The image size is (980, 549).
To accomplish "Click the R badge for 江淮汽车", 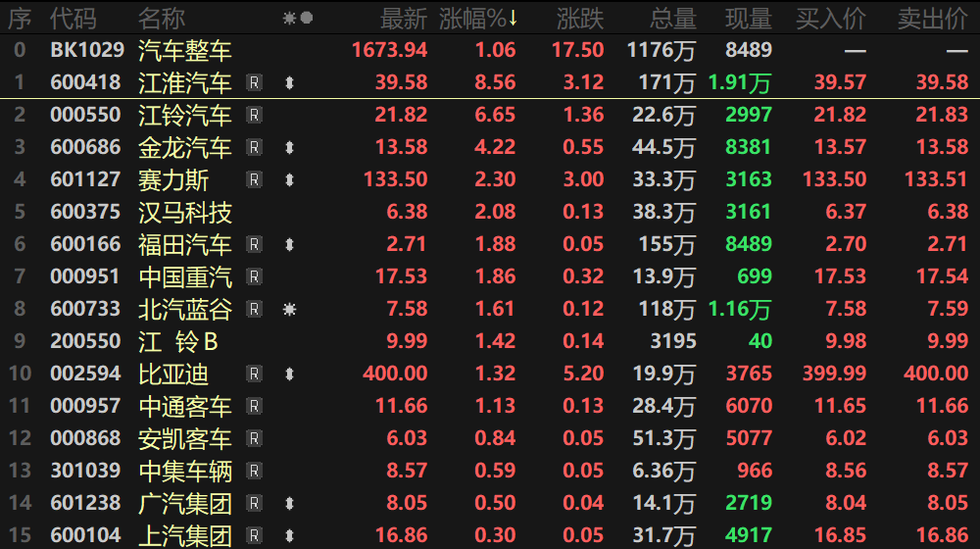I will (x=255, y=82).
